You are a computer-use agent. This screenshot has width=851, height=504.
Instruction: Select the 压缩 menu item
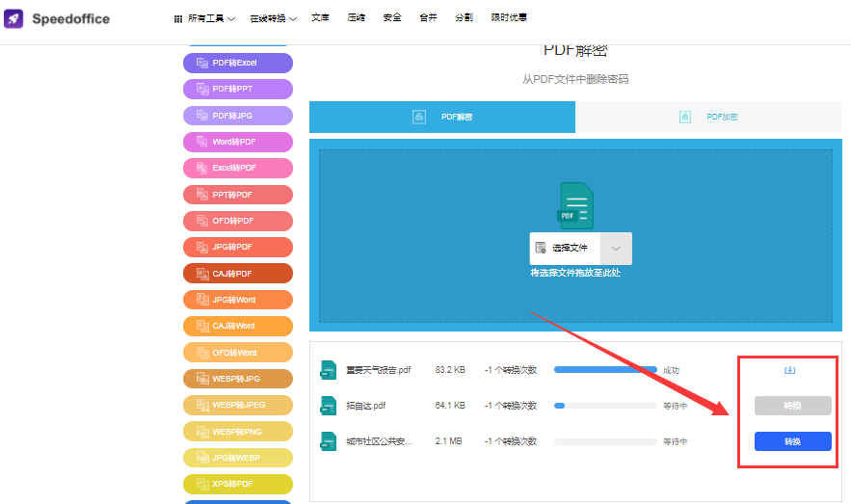click(356, 17)
